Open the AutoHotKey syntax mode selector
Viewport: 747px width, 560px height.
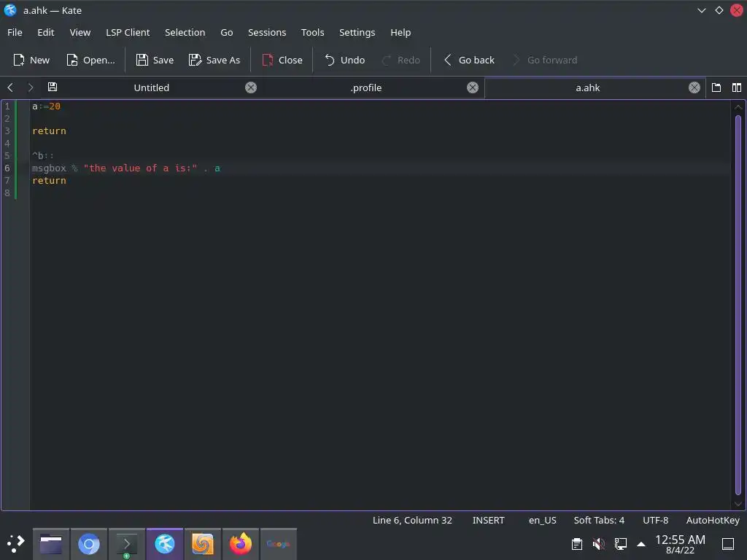click(713, 520)
